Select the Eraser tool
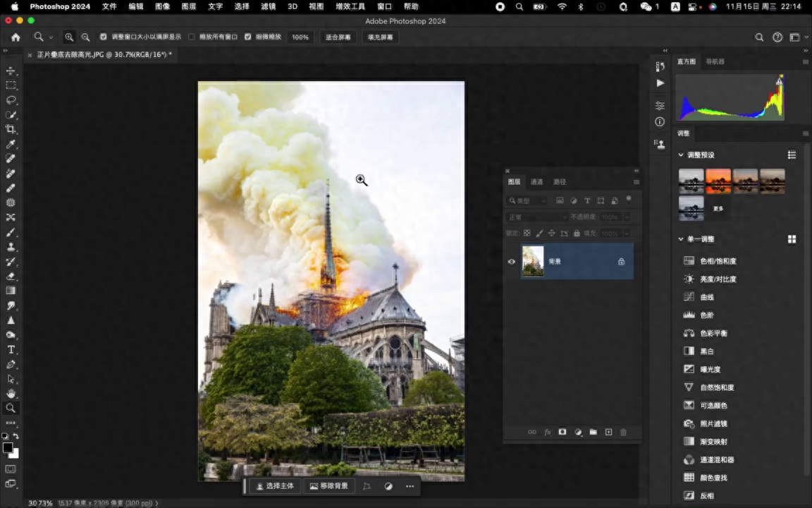 [x=11, y=277]
